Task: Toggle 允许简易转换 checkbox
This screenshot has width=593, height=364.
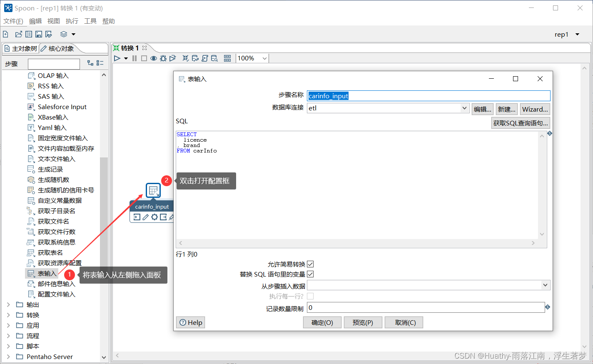Action: tap(310, 264)
